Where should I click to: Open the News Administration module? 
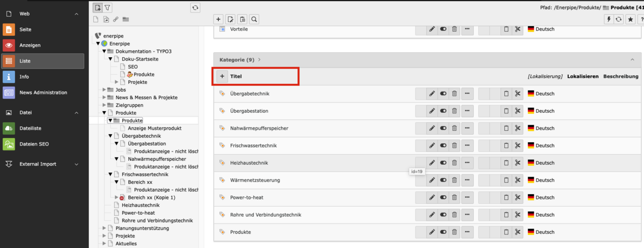click(x=43, y=93)
